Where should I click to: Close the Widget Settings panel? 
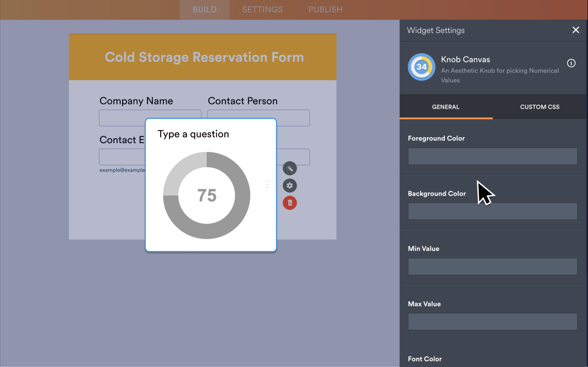click(576, 30)
